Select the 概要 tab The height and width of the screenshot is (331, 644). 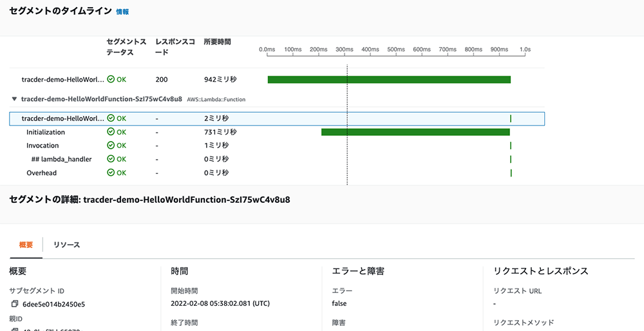[x=26, y=245]
